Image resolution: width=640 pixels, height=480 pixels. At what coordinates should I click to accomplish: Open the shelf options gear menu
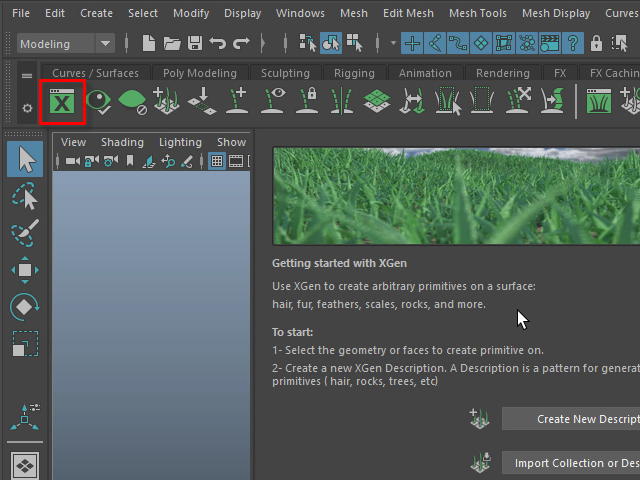pyautogui.click(x=27, y=108)
